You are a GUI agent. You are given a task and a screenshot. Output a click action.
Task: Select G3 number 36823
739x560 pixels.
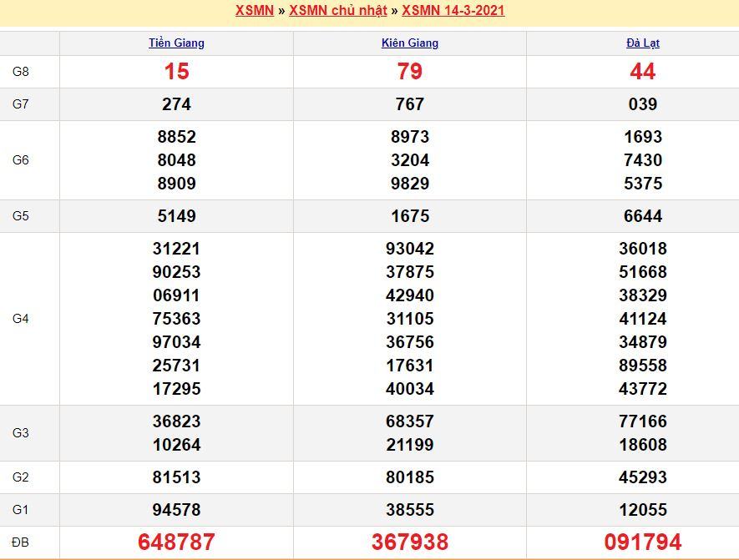(x=177, y=421)
